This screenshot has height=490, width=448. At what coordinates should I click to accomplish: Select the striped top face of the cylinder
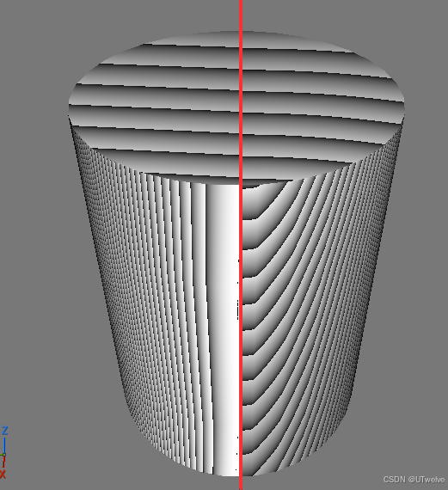[x=236, y=107]
